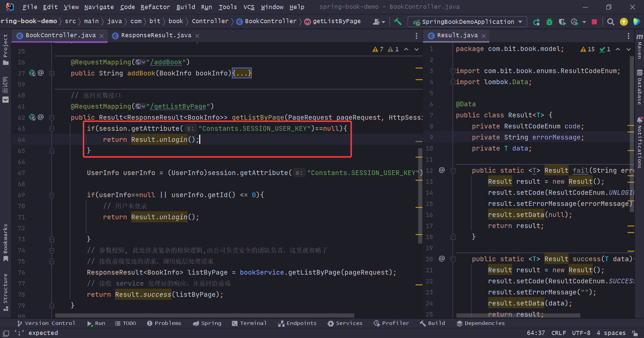644x338 pixels.
Task: Click the 7 warnings indicator in BookController
Action: pyautogui.click(x=378, y=49)
